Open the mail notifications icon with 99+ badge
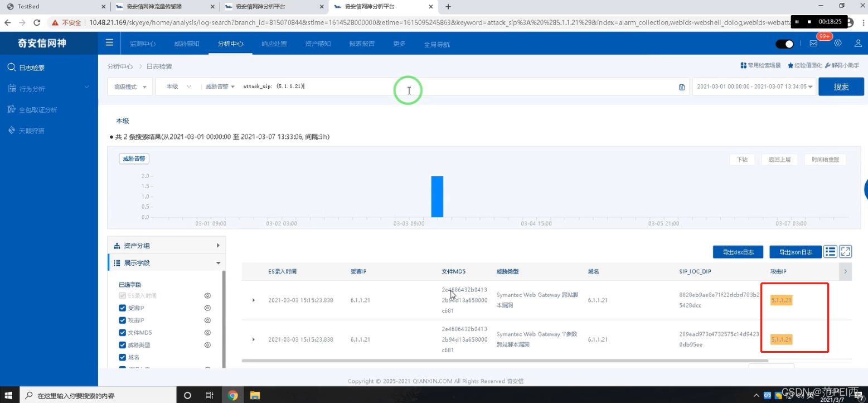 [813, 44]
